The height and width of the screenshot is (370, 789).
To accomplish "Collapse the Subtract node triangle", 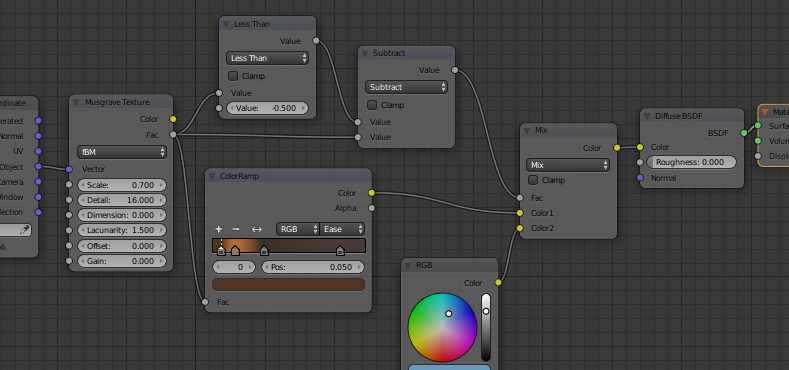I will coord(365,53).
